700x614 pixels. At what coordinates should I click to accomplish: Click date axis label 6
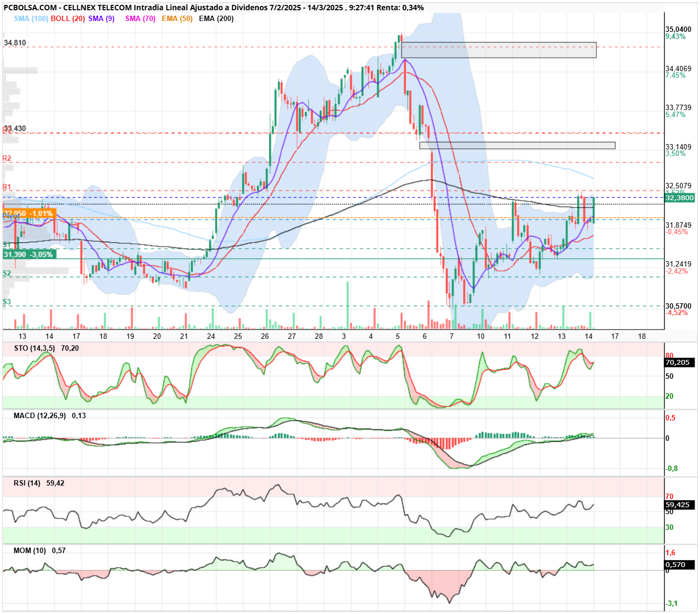pos(425,336)
